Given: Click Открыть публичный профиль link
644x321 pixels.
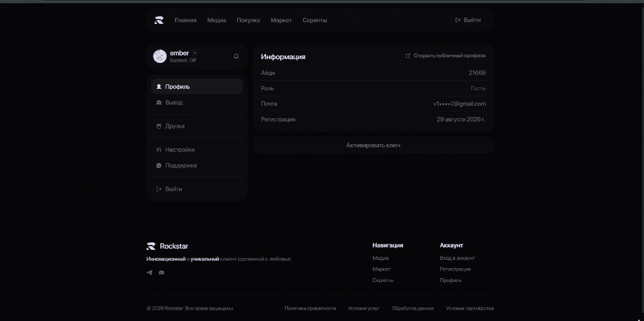Looking at the screenshot, I should [446, 55].
